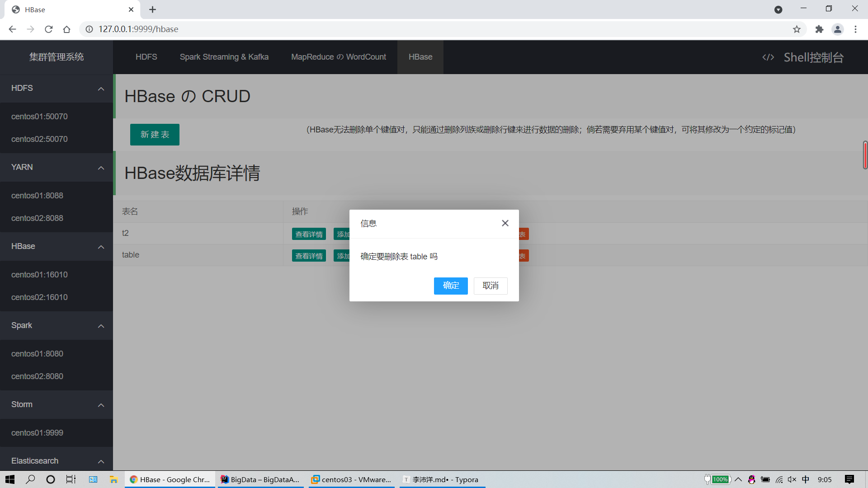Click the Shell控制台 icon button
The height and width of the screenshot is (488, 868).
tap(769, 56)
